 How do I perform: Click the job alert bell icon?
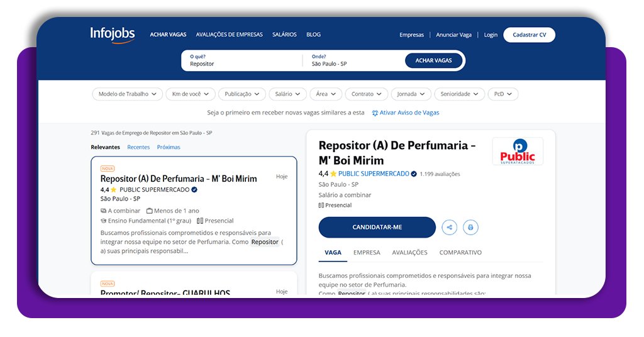(x=375, y=113)
